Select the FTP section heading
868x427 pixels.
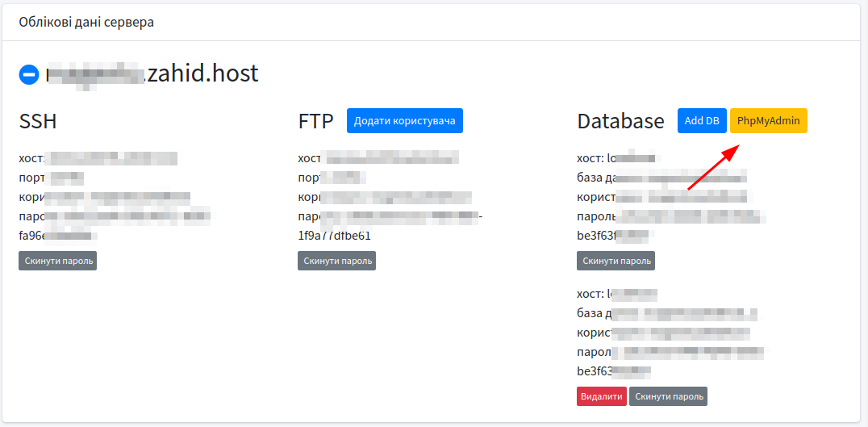315,122
